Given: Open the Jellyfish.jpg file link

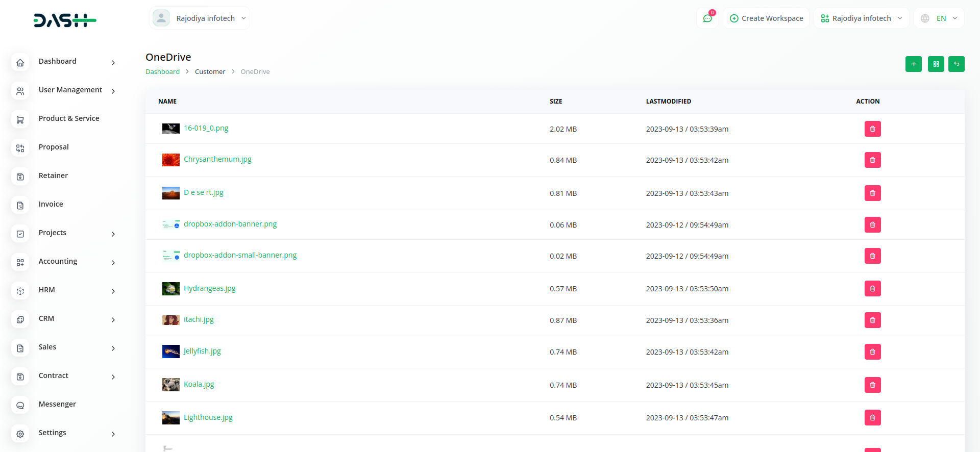Looking at the screenshot, I should click(202, 351).
